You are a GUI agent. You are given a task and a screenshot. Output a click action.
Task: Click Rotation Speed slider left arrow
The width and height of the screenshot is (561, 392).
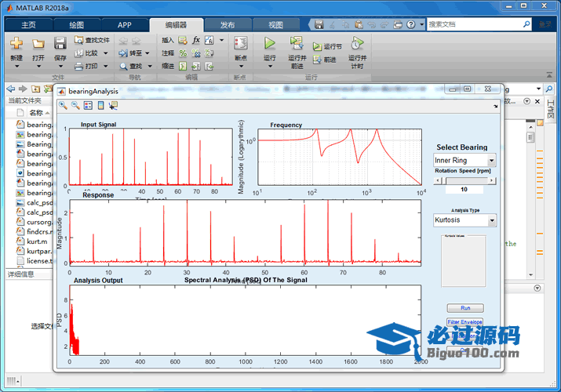437,181
